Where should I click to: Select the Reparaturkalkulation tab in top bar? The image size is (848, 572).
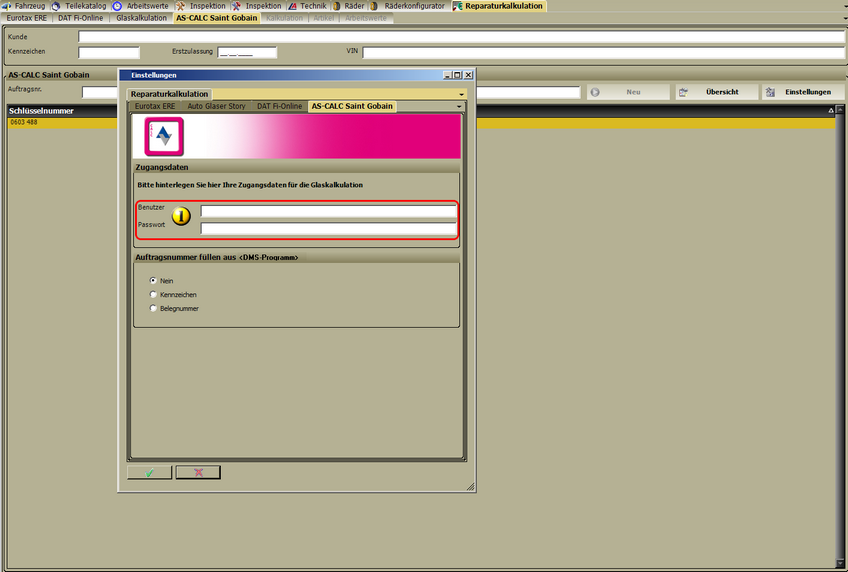pyautogui.click(x=498, y=6)
